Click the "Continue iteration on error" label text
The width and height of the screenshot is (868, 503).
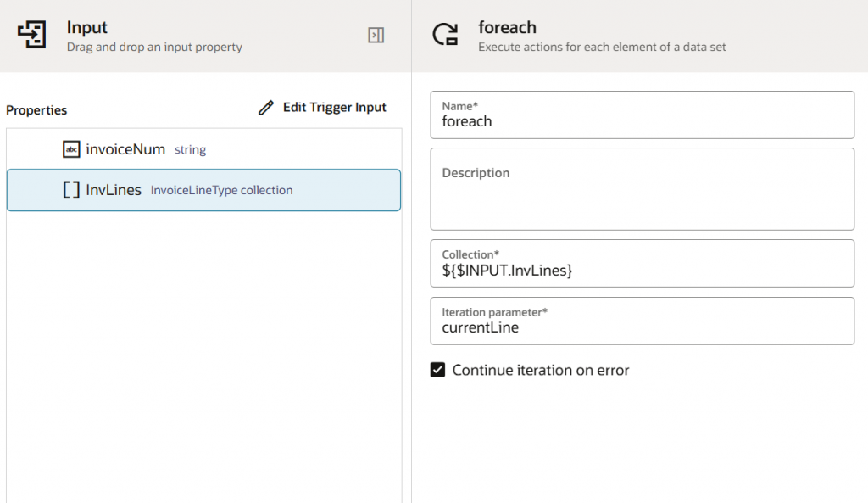coord(541,370)
